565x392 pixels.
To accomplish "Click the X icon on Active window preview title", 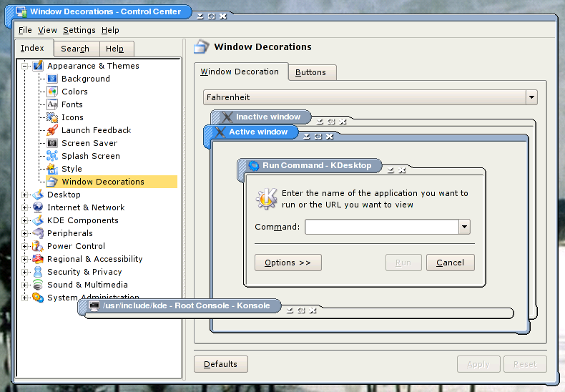I will point(220,132).
